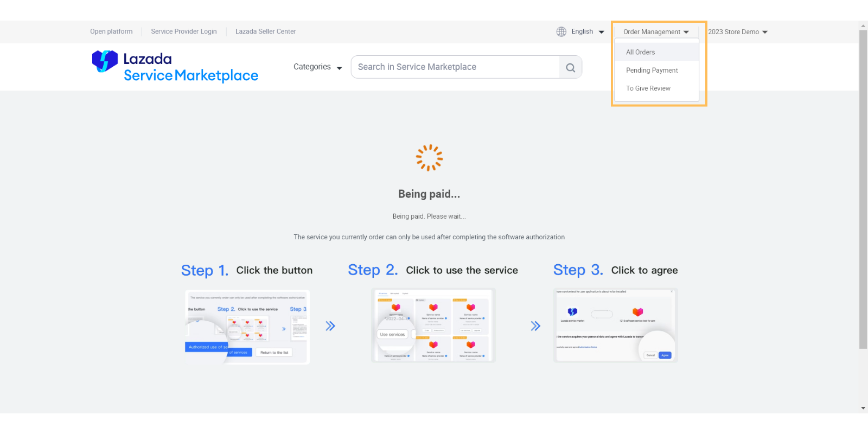This screenshot has height=434, width=868.
Task: Open Lazada Seller Center link
Action: click(x=266, y=31)
